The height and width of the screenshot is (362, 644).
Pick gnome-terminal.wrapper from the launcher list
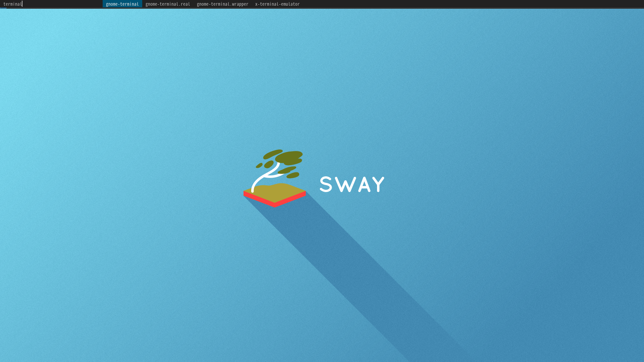222,4
